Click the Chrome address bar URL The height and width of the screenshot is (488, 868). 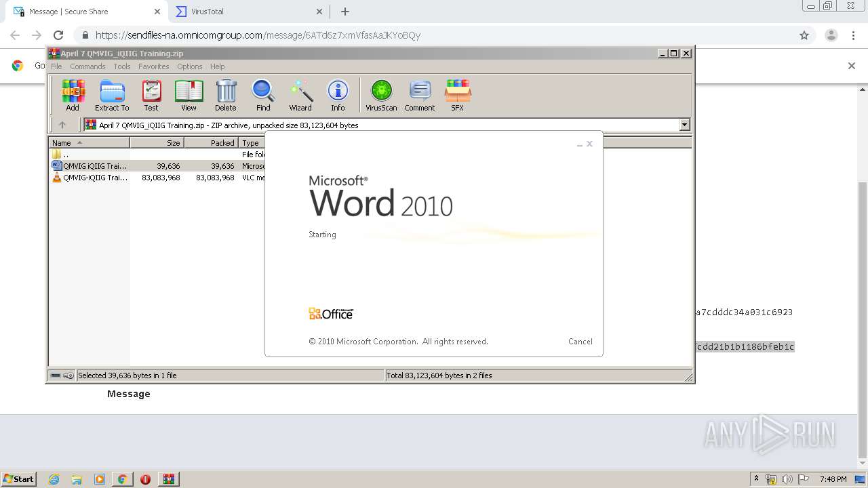(x=258, y=35)
